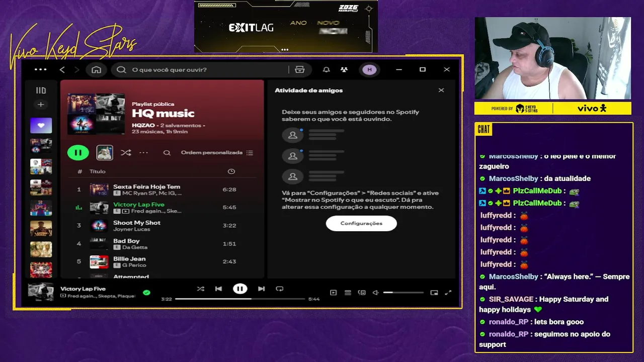
Task: Sort by the duration clock column
Action: click(x=231, y=171)
